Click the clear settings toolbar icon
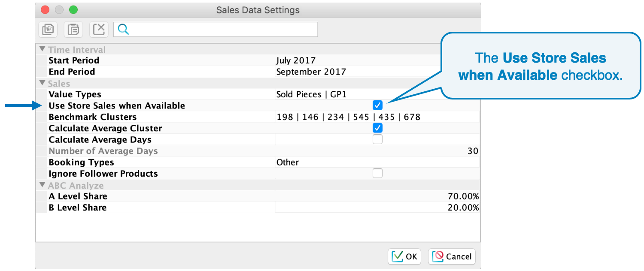This screenshot has width=644, height=271. (99, 30)
